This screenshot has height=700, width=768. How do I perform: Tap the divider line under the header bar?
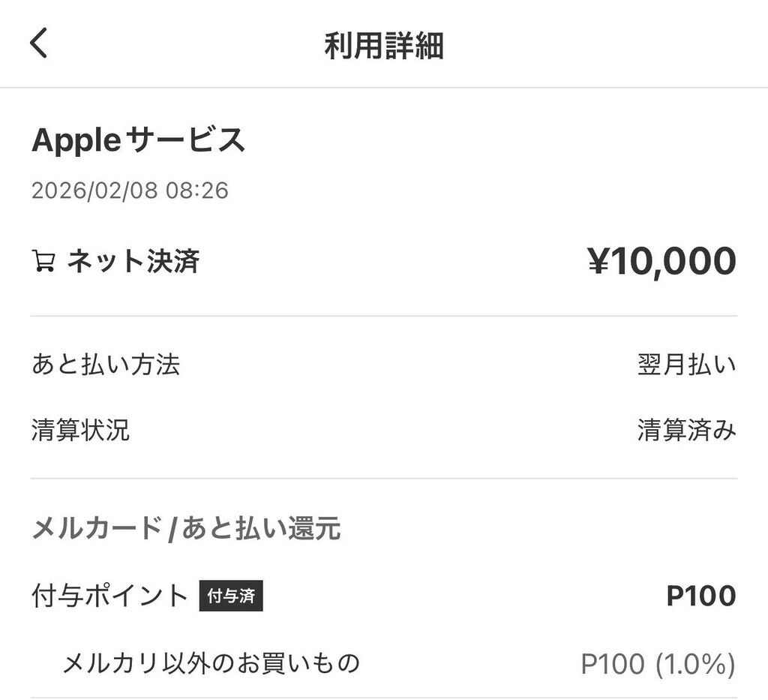click(384, 88)
